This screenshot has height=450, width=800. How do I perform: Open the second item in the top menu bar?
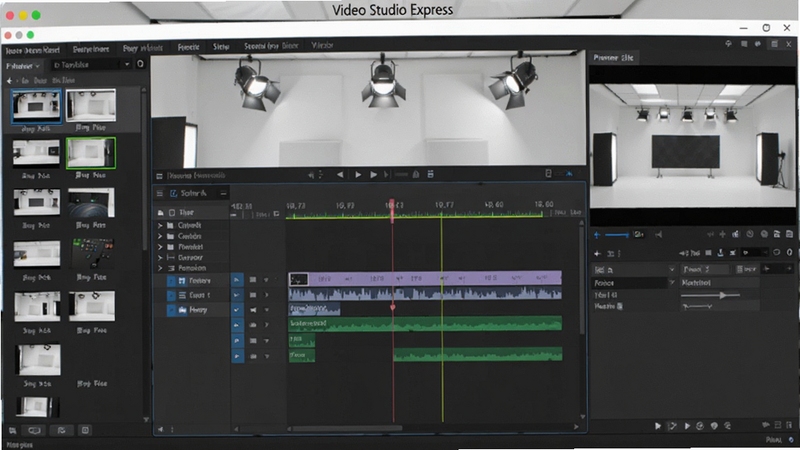(91, 49)
